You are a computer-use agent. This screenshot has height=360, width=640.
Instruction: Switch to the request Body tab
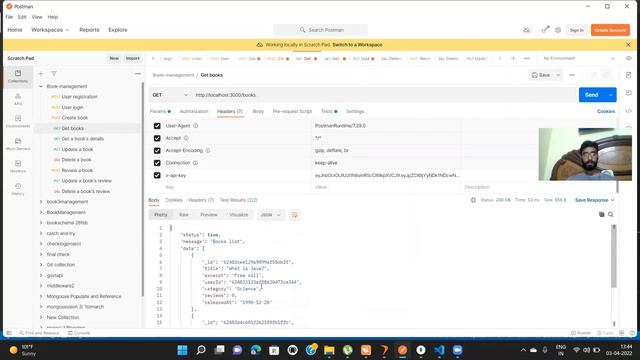point(258,111)
